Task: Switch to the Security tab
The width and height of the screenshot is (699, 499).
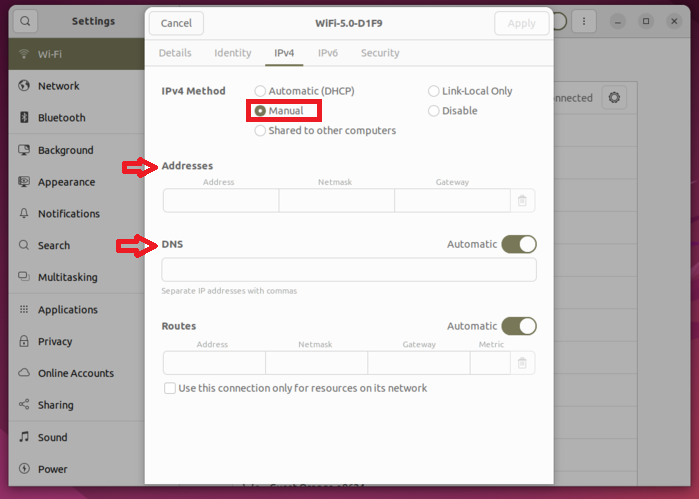Action: 380,53
